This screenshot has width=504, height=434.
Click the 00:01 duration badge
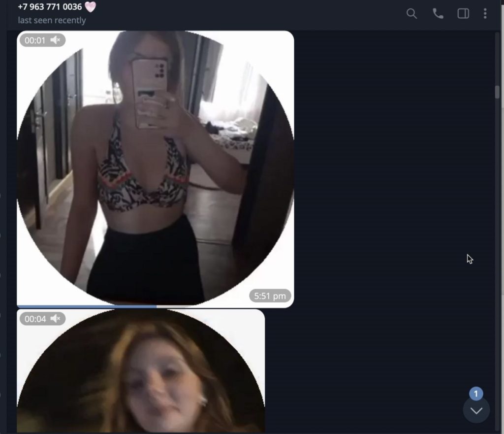click(35, 40)
